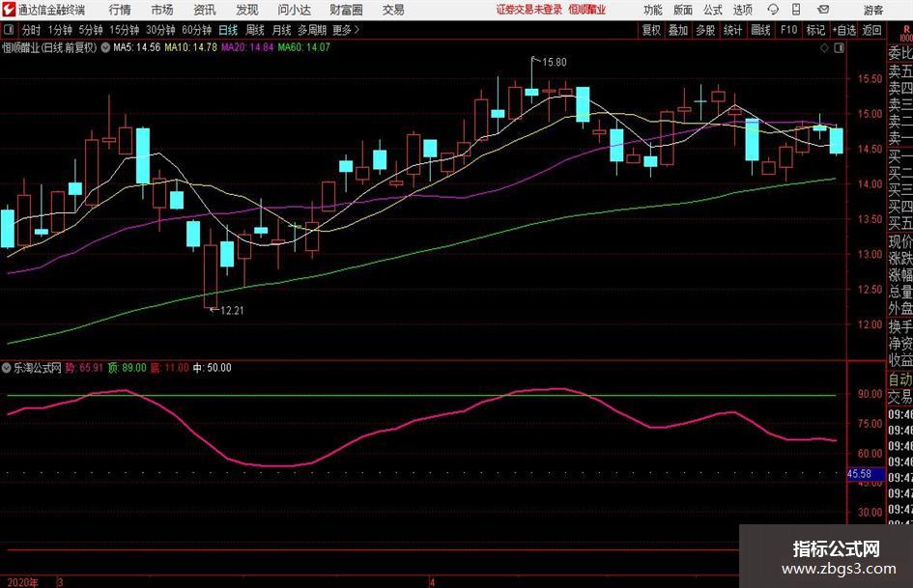Click the 通达信 red logo icon
This screenshot has height=588, width=913.
tap(10, 10)
